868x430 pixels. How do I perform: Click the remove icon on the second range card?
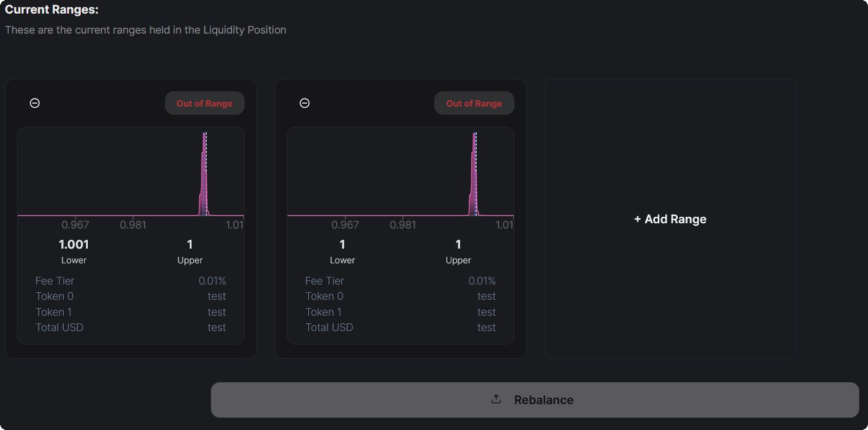[305, 103]
